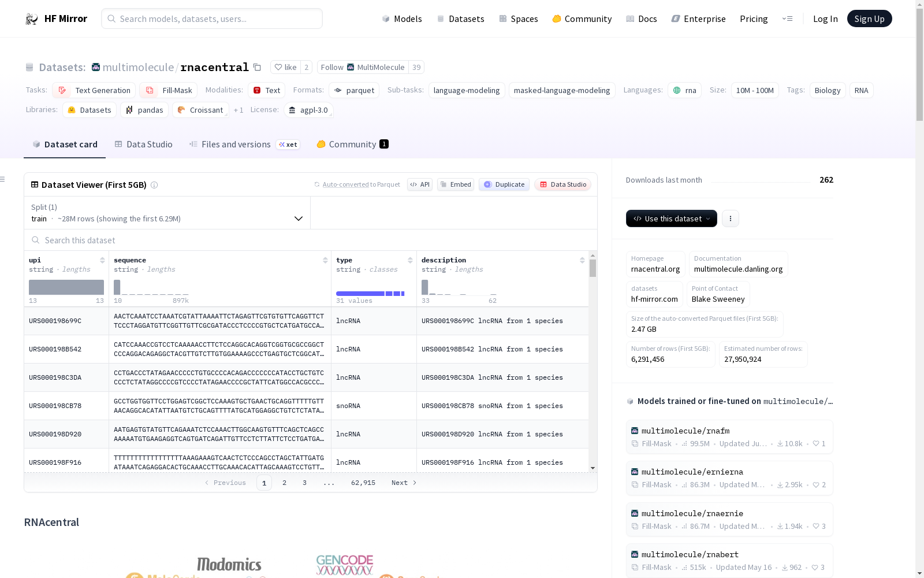Select the Text modality tag
This screenshot has height=578, width=924.
[267, 90]
